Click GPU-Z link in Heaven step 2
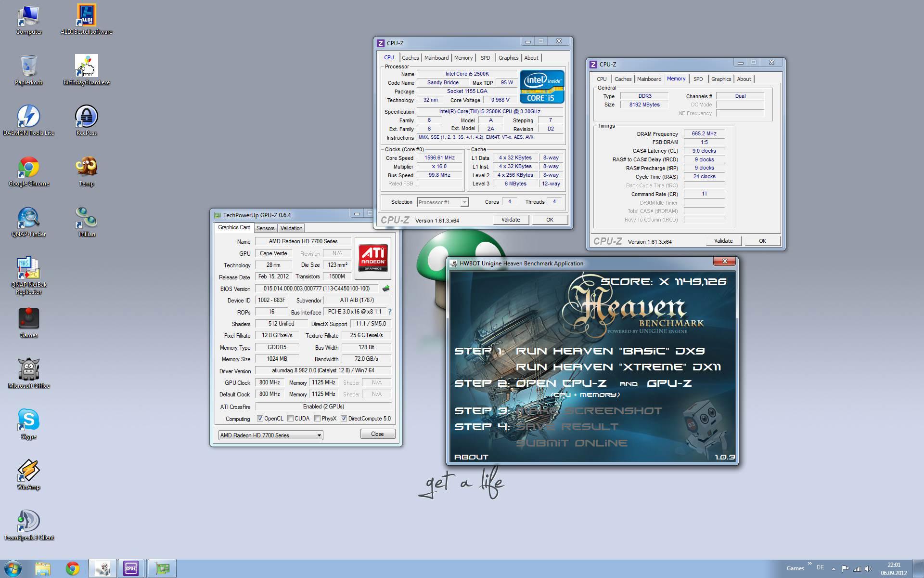 (x=669, y=383)
